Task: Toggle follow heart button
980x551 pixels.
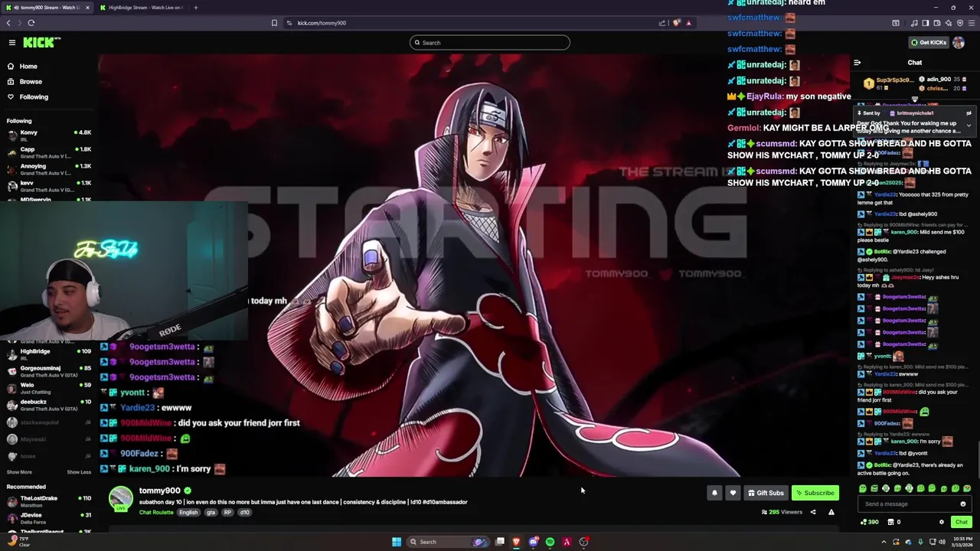Action: [x=733, y=493]
